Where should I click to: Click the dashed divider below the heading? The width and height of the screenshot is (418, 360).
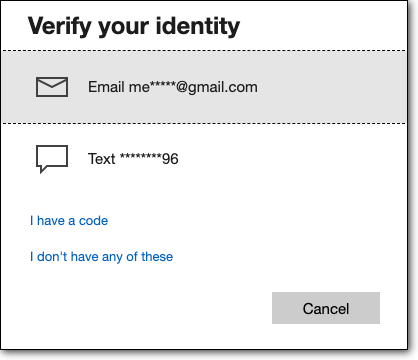(x=204, y=51)
